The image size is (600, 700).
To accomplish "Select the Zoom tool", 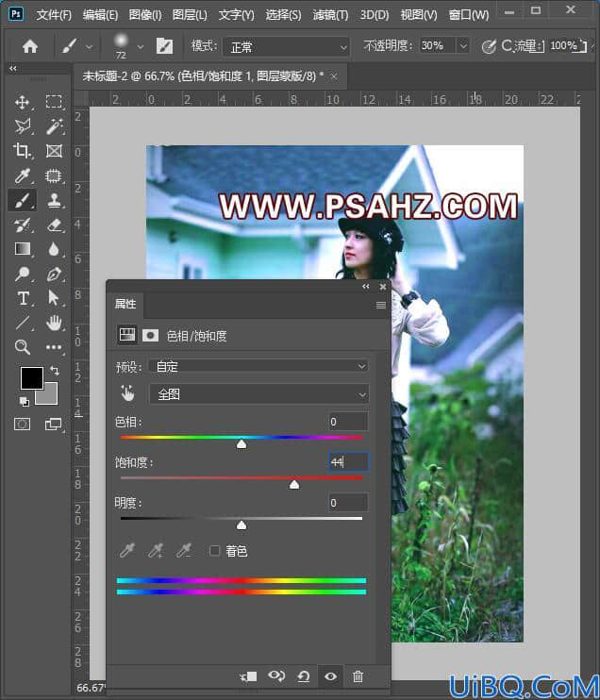I will coord(23,347).
